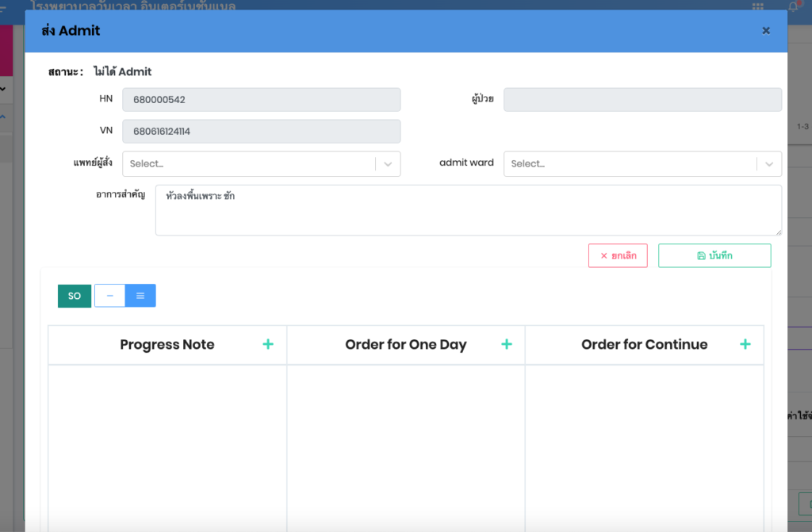Image resolution: width=812 pixels, height=532 pixels.
Task: Open the apps grid icon in top bar
Action: 758,6
